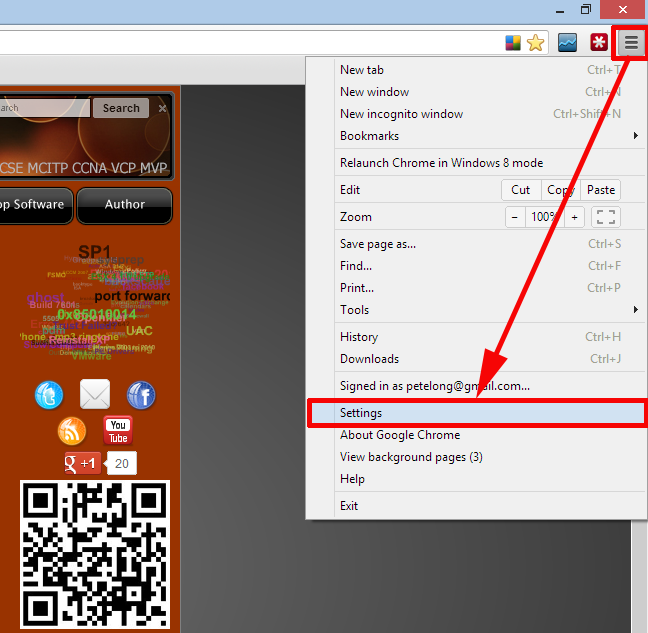Viewport: 648px width, 633px height.
Task: Click the +1 count bubble showing 20
Action: [x=122, y=463]
